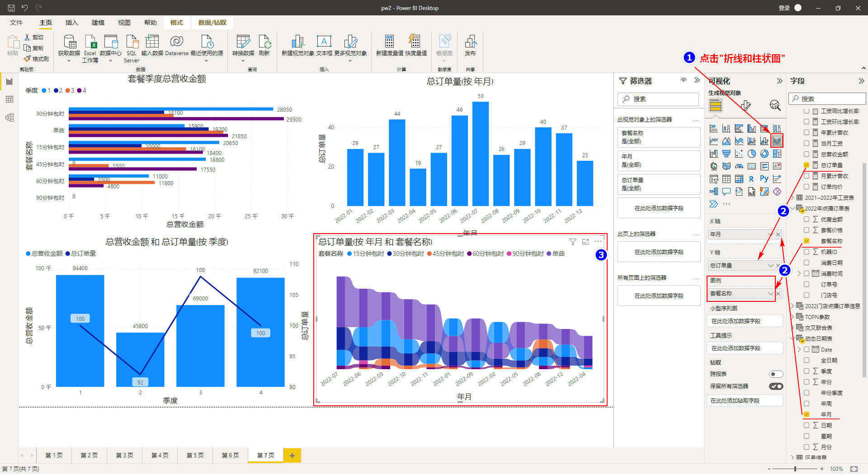Remove 套餐名称 from legend with X
Viewport: 868px width, 474px height.
click(778, 294)
